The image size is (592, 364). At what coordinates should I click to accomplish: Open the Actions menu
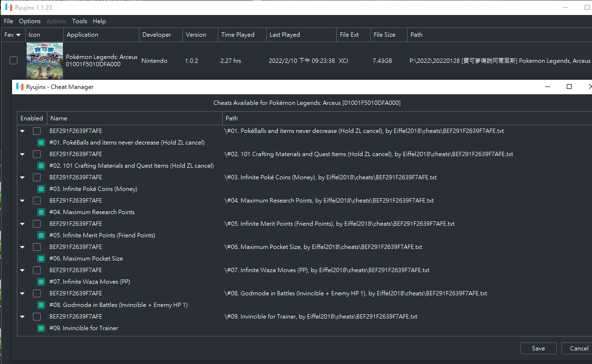(56, 21)
